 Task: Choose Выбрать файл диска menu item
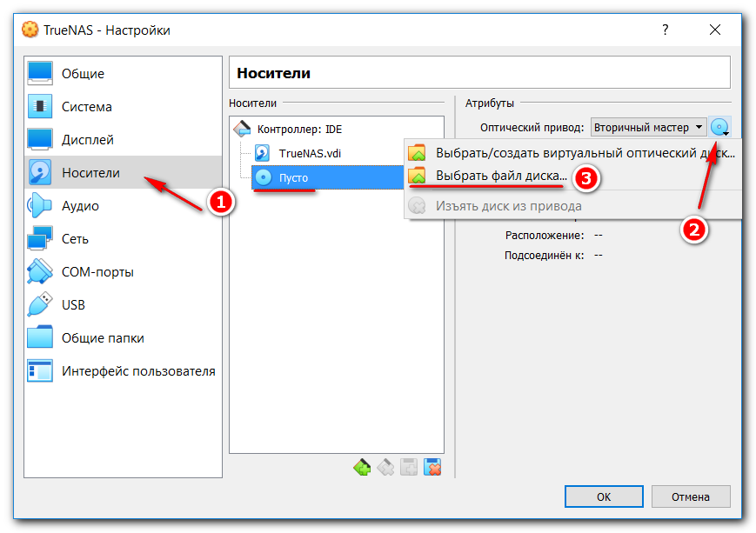coord(572,176)
